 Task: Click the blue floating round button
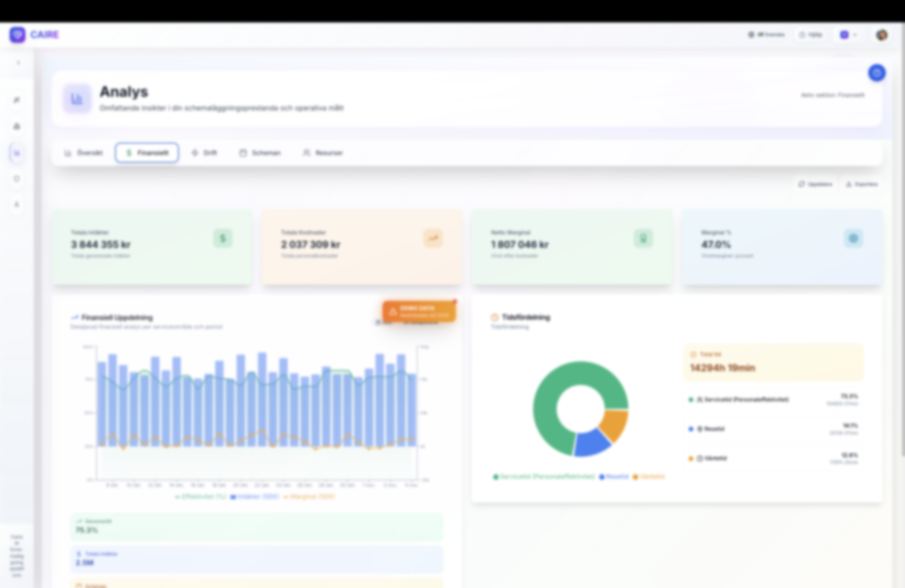pyautogui.click(x=877, y=73)
